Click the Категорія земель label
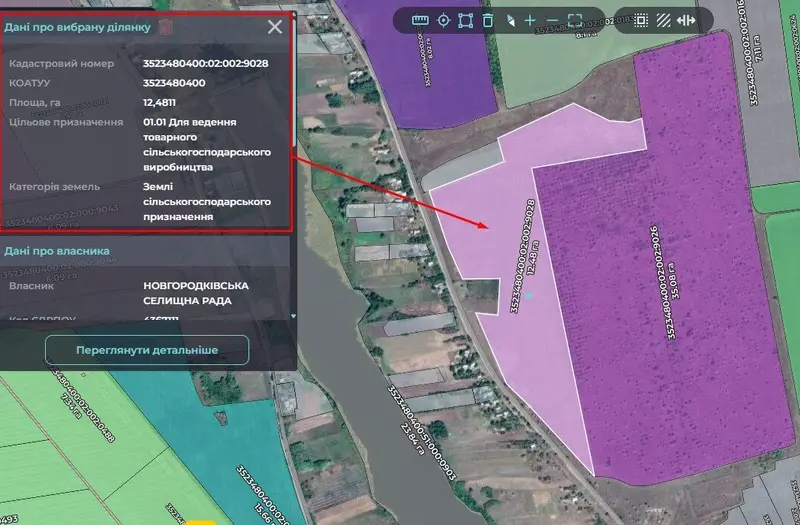The width and height of the screenshot is (800, 525). point(55,187)
